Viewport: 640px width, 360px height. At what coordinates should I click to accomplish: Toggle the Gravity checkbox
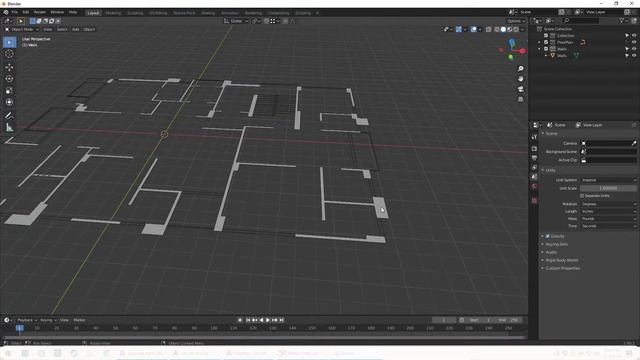coord(548,236)
